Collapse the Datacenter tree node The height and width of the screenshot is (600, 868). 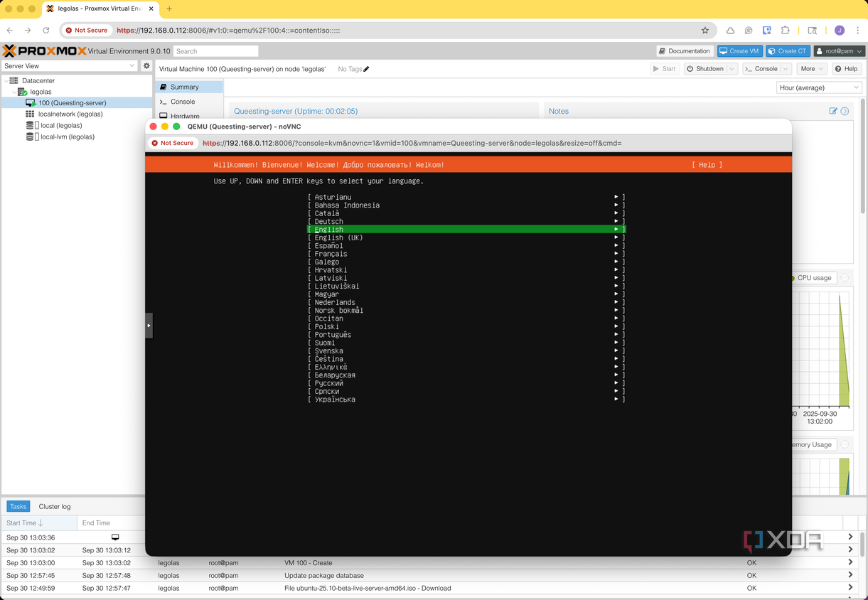point(6,81)
